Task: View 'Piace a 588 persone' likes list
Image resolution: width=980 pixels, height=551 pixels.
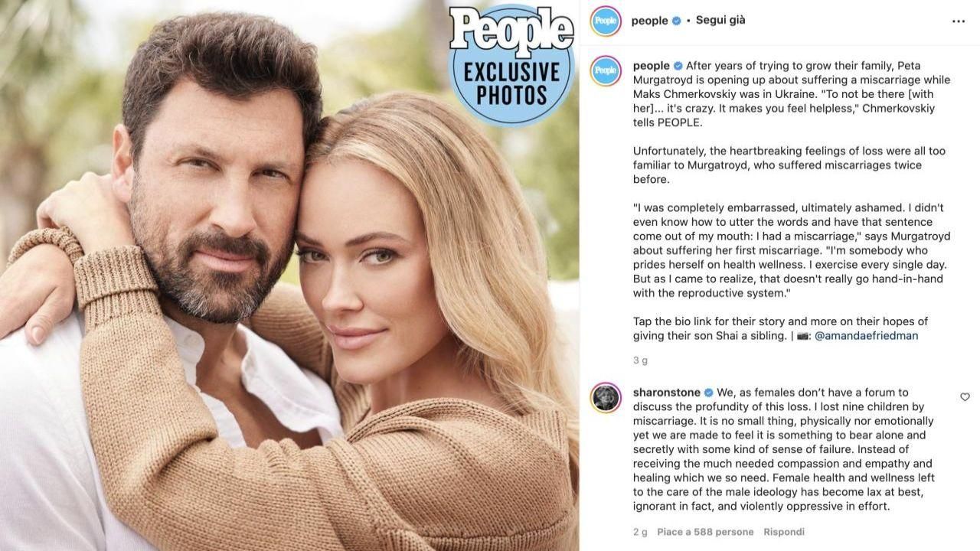Action: click(705, 532)
